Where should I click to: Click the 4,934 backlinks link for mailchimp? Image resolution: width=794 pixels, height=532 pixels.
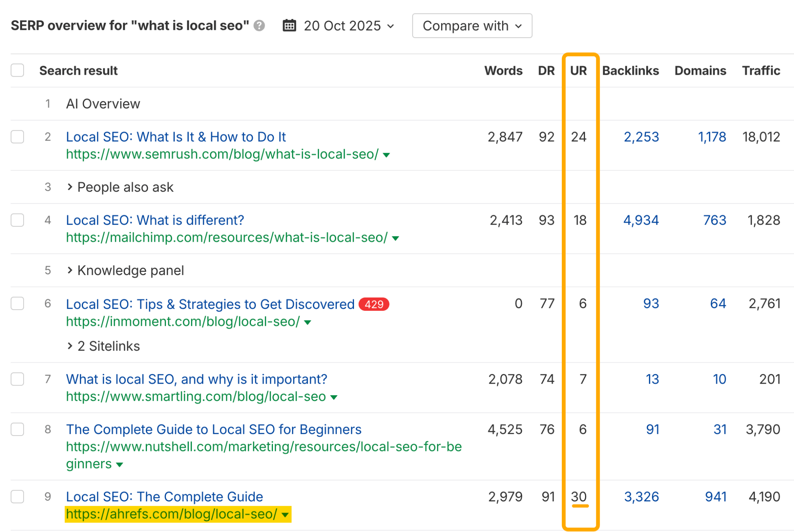[641, 220]
